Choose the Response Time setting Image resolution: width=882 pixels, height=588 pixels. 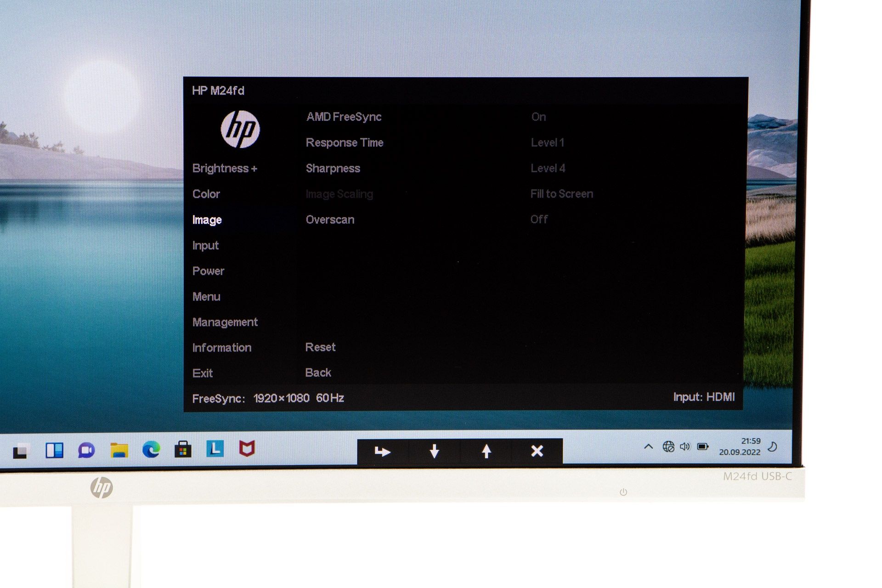coord(345,143)
